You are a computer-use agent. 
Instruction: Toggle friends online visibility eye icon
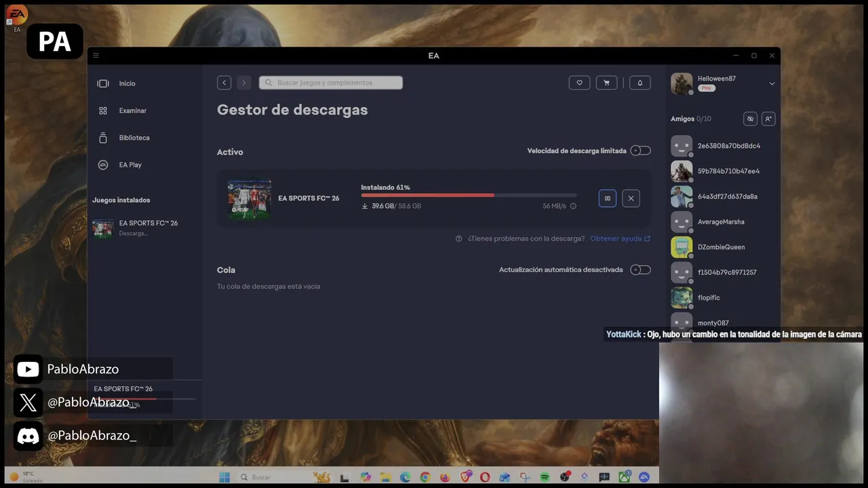pyautogui.click(x=750, y=119)
